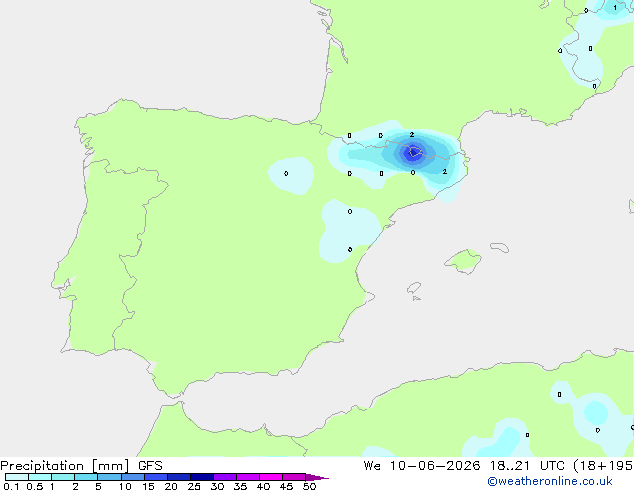The image size is (634, 490).
Task: Click the 0.1–0.5 mm legend color swatch
Action: [17, 477]
